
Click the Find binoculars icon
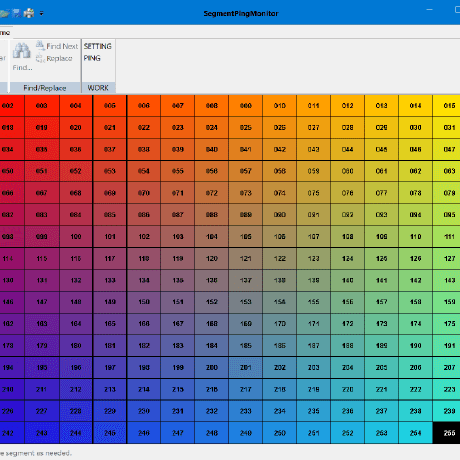pos(22,51)
